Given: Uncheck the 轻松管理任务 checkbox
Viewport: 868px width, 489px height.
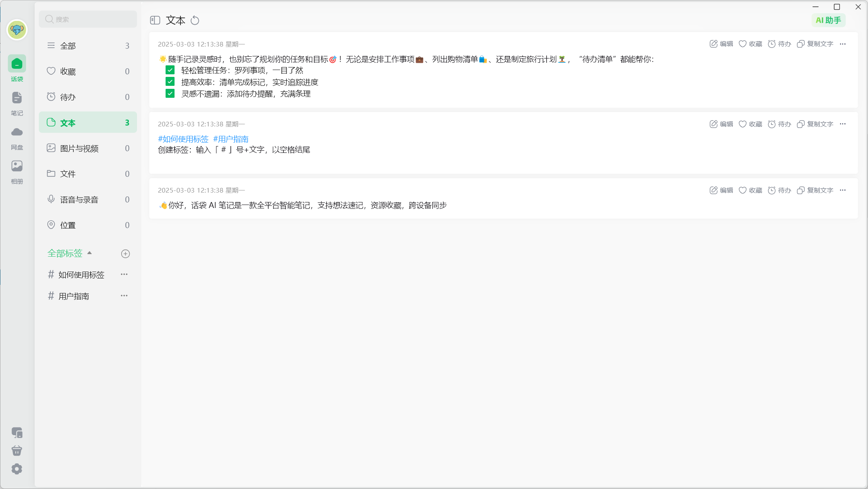Looking at the screenshot, I should pyautogui.click(x=170, y=70).
